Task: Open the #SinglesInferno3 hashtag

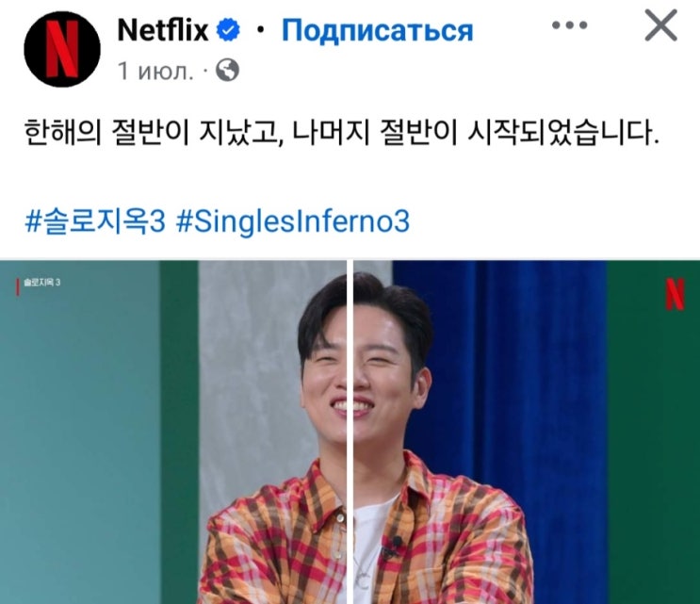Action: click(293, 221)
